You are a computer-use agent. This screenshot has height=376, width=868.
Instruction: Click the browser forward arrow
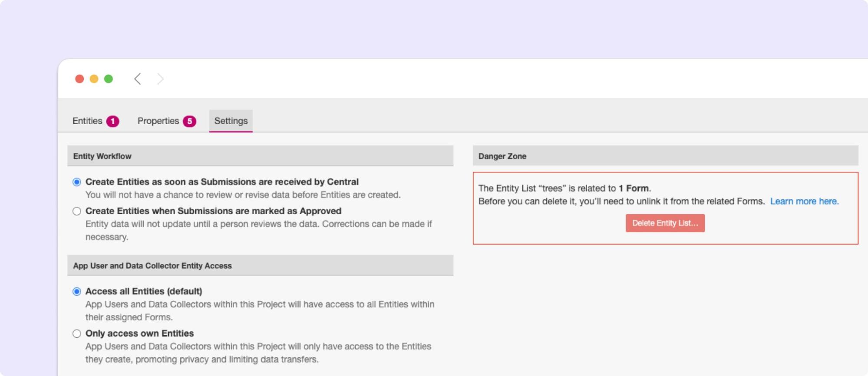tap(160, 79)
